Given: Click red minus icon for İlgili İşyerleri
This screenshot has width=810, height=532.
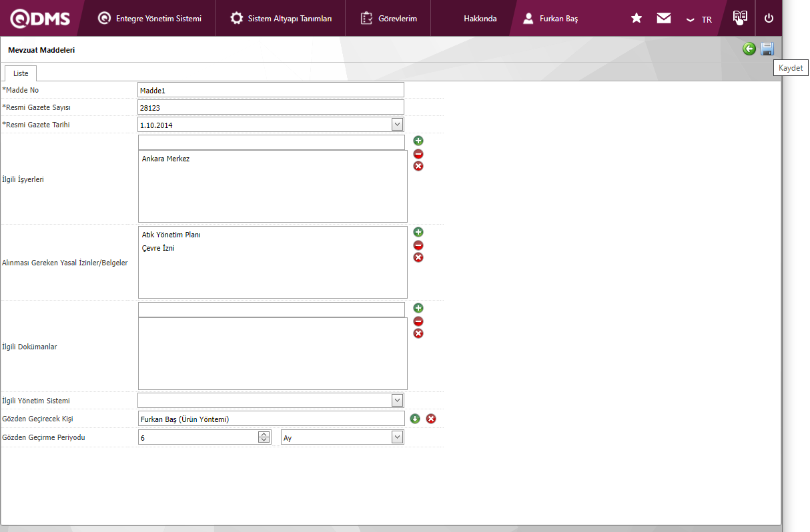Looking at the screenshot, I should click(x=418, y=153).
